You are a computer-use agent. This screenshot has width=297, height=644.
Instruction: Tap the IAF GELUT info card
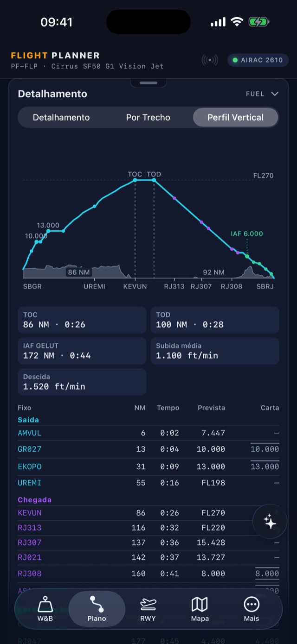[82, 351]
